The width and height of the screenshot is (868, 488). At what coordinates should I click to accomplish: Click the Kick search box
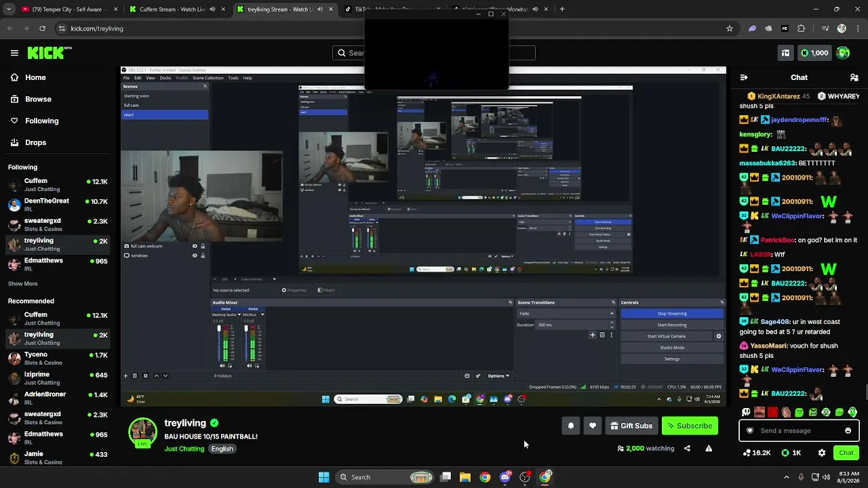click(434, 53)
